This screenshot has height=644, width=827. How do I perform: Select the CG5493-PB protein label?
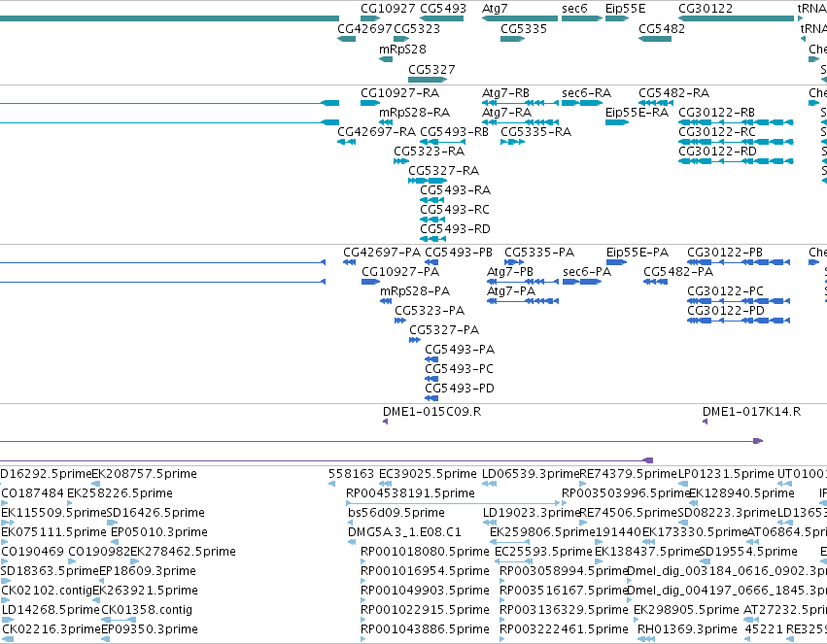coord(459,253)
